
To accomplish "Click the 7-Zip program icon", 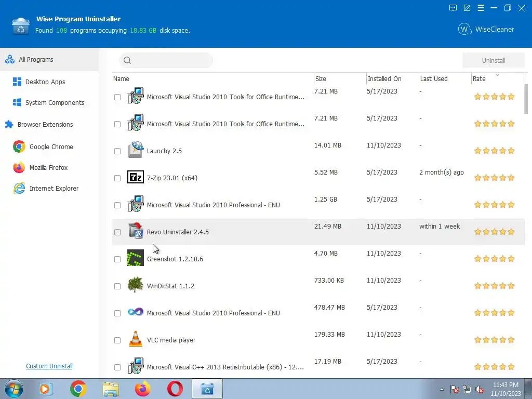I will 136,177.
